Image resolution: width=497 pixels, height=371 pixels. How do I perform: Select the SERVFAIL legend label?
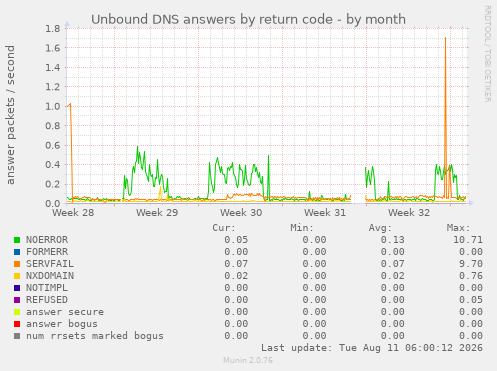pos(50,264)
